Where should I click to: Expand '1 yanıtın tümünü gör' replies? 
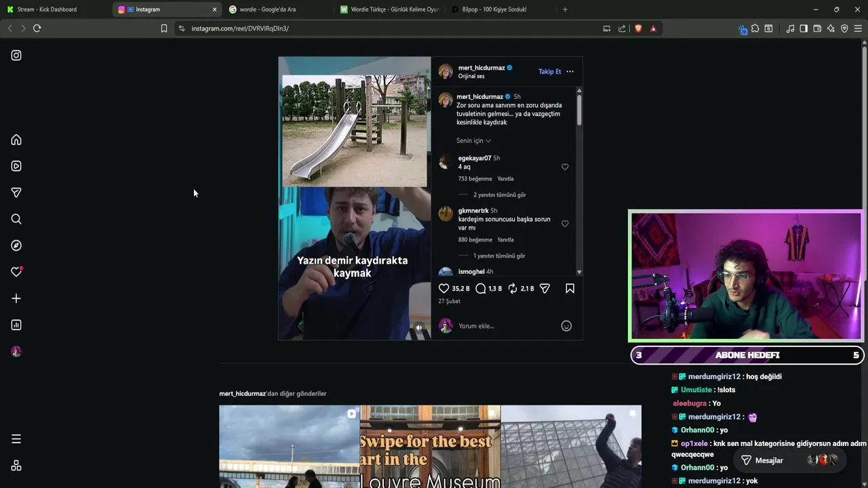[x=499, y=256]
